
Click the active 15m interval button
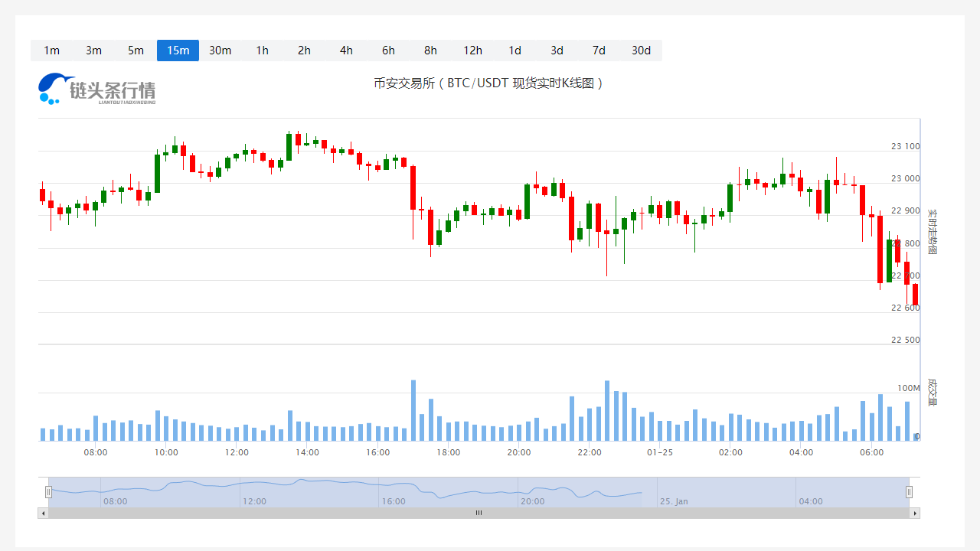point(178,51)
